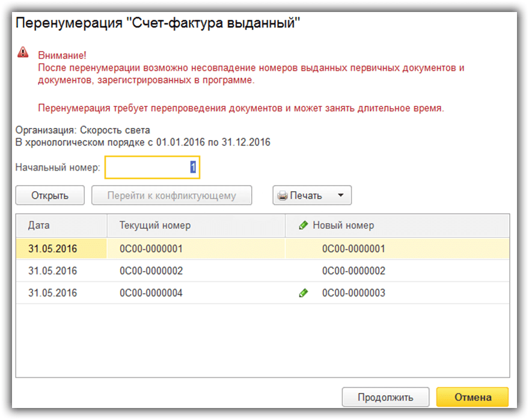This screenshot has height=420, width=529.
Task: Sort by the Дата column header
Action: [x=39, y=225]
